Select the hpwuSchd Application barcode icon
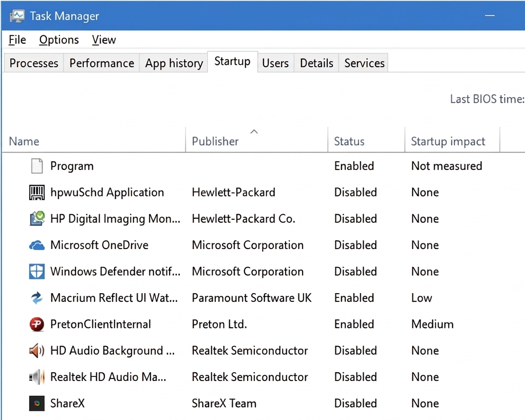Screen dimensions: 525x420 tap(37, 193)
